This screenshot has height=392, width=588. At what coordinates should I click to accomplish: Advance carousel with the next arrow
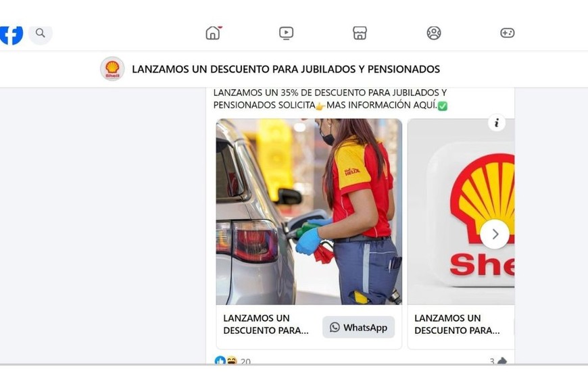coord(495,234)
